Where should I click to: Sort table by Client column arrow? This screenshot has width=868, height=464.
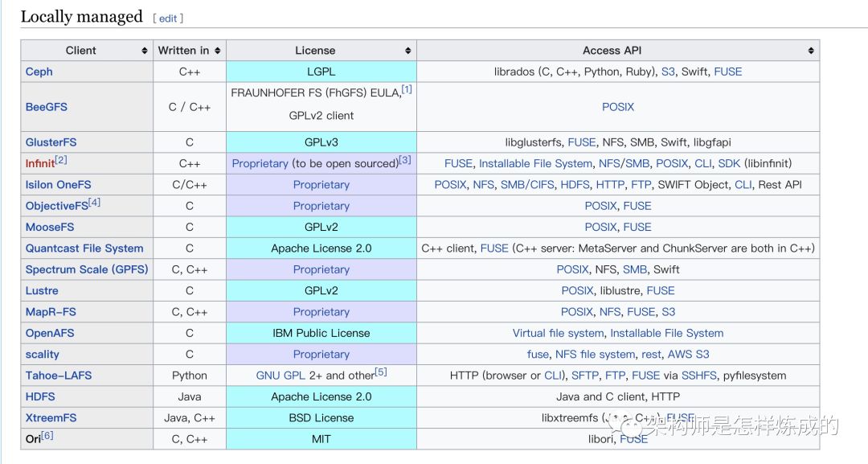pyautogui.click(x=145, y=51)
